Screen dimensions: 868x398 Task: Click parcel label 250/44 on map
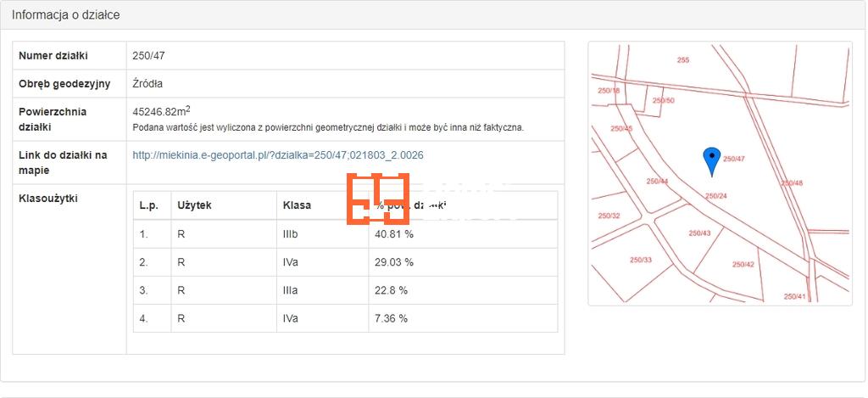pos(657,182)
